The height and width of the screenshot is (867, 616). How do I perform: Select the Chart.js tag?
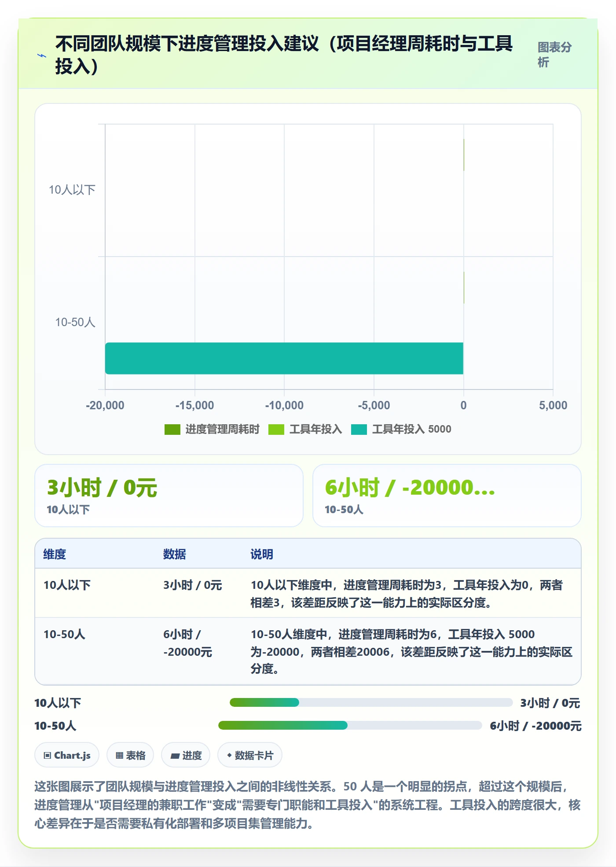click(x=67, y=755)
